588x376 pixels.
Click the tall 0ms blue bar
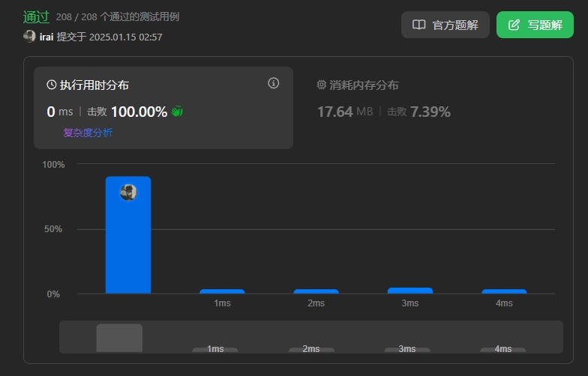[128, 235]
